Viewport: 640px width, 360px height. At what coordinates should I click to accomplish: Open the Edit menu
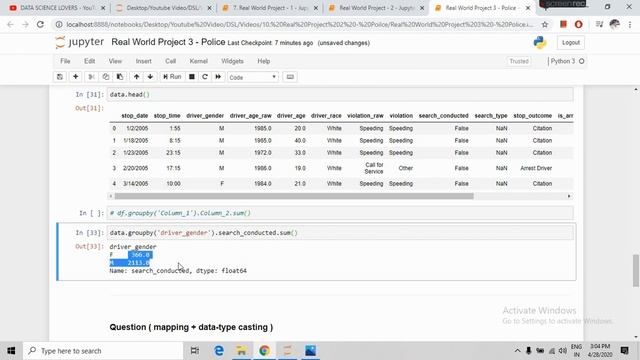[89, 61]
